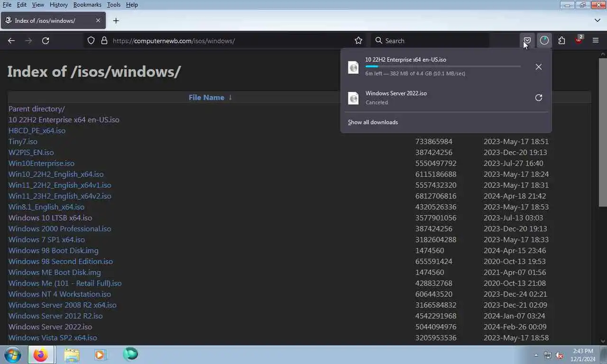Download Windows Server 2008 R2 x64.iso

pyautogui.click(x=63, y=305)
